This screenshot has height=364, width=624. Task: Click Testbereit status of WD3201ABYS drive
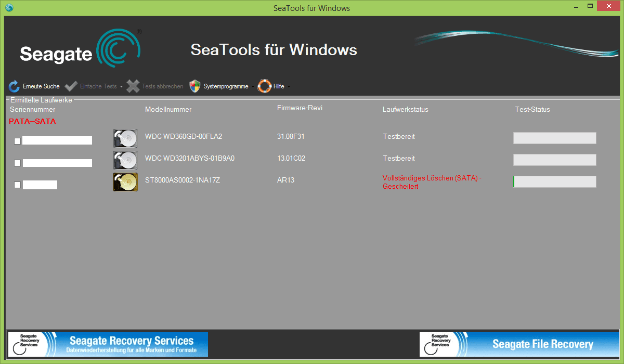click(x=399, y=159)
